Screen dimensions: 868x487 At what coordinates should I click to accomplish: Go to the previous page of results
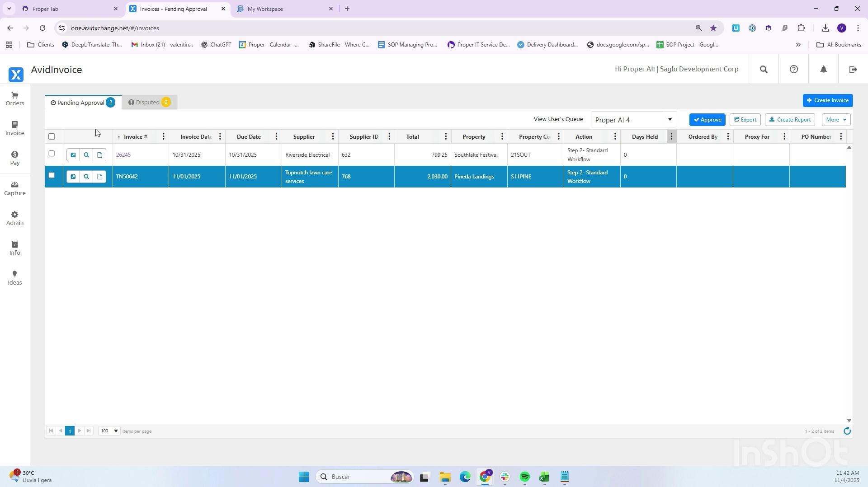point(61,431)
